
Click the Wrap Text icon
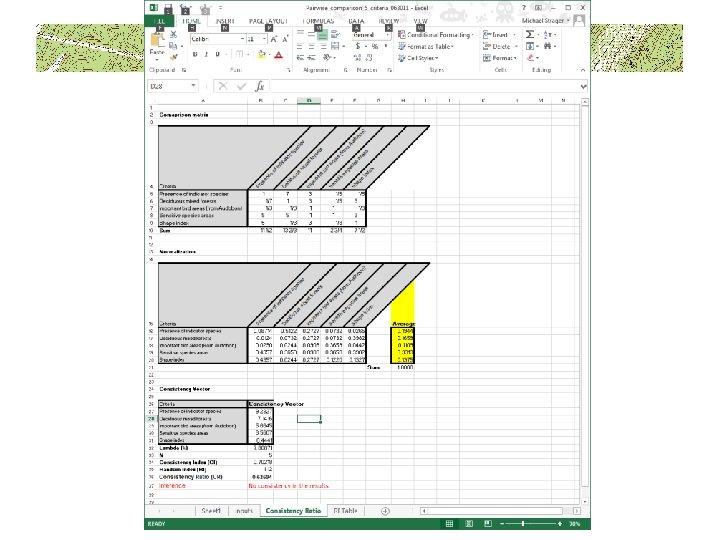click(x=335, y=34)
